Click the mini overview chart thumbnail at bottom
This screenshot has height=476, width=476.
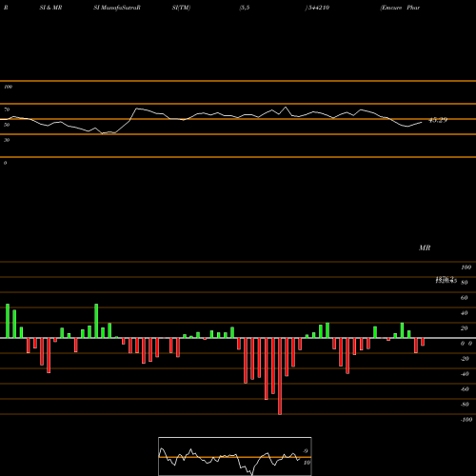tap(235, 456)
